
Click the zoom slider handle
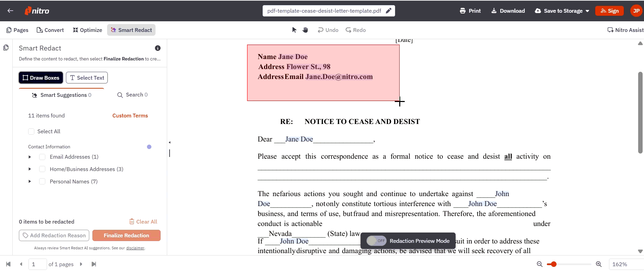click(x=553, y=264)
